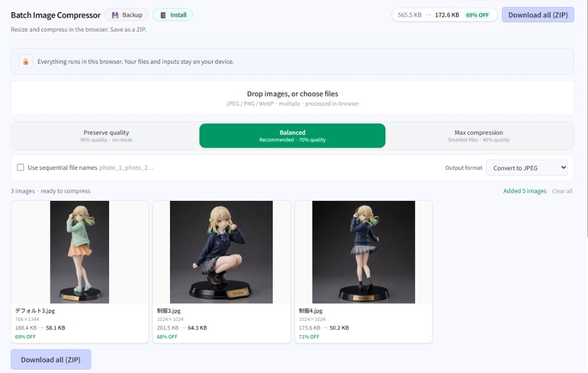Screen dimensions: 588x373
Task: Select the Preserve quality preset
Action: [x=106, y=135]
